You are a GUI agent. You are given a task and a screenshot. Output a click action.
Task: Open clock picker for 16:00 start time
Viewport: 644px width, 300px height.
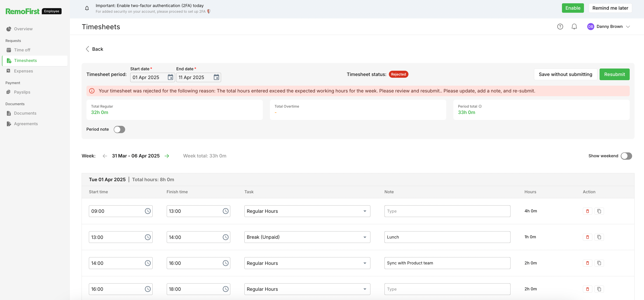click(148, 289)
